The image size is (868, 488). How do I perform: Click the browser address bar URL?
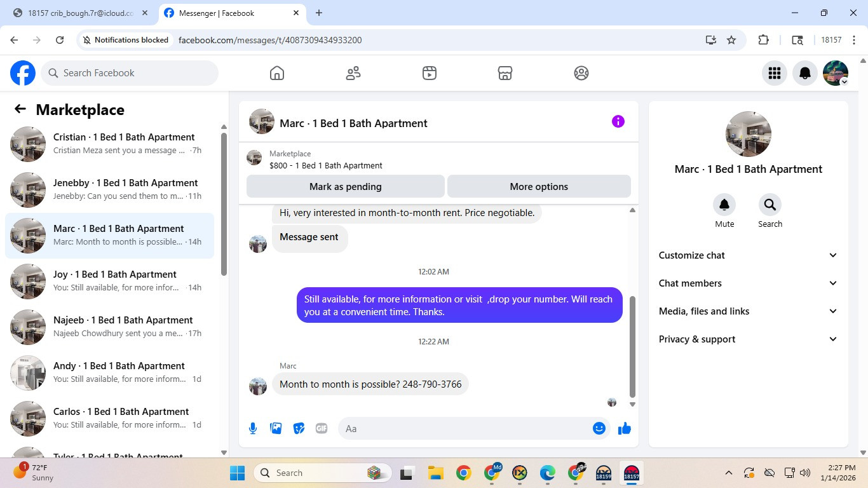click(x=270, y=40)
